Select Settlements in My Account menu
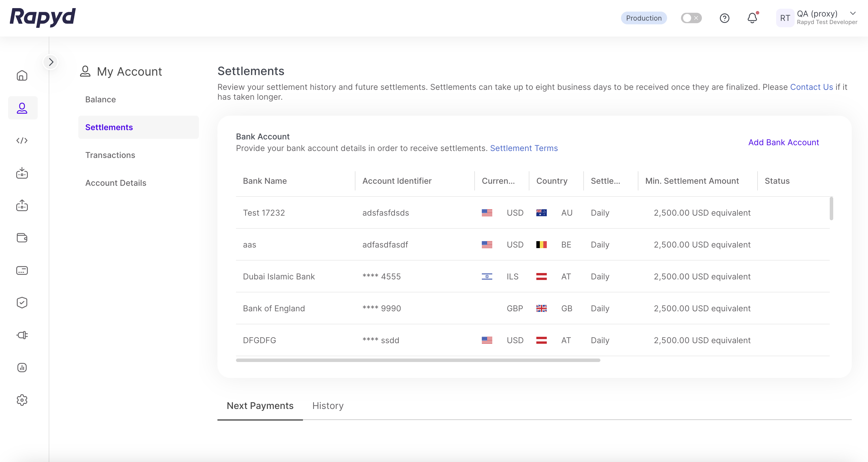This screenshot has width=868, height=462. pyautogui.click(x=139, y=127)
